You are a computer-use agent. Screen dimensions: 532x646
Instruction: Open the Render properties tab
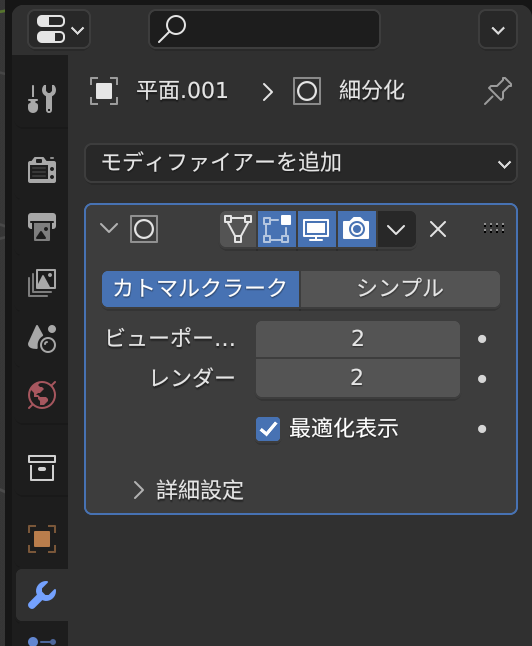tap(42, 170)
